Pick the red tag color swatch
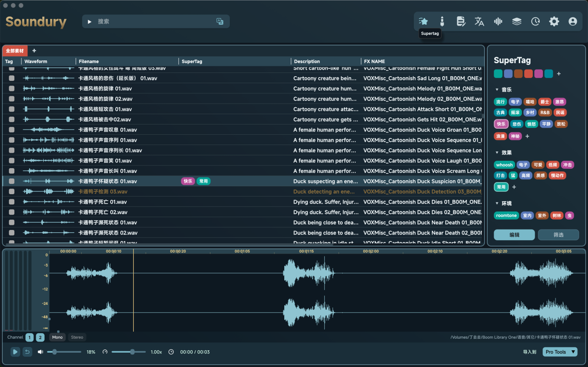588x367 pixels. click(528, 74)
